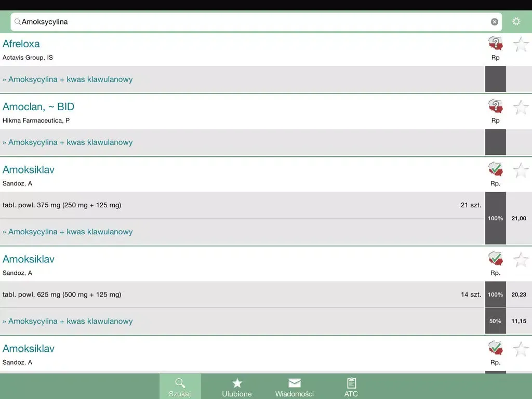Open the Amoclan, ~ BID drug entry
This screenshot has width=532, height=399.
pos(38,107)
